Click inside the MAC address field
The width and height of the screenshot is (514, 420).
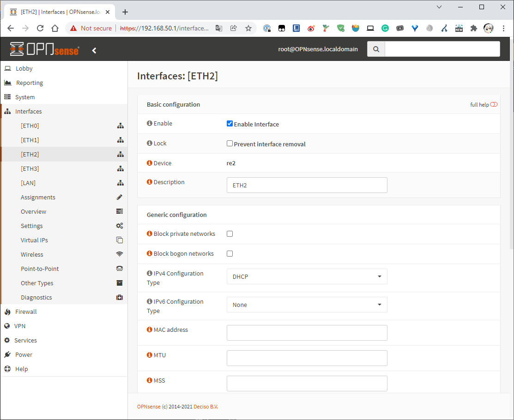(x=307, y=333)
